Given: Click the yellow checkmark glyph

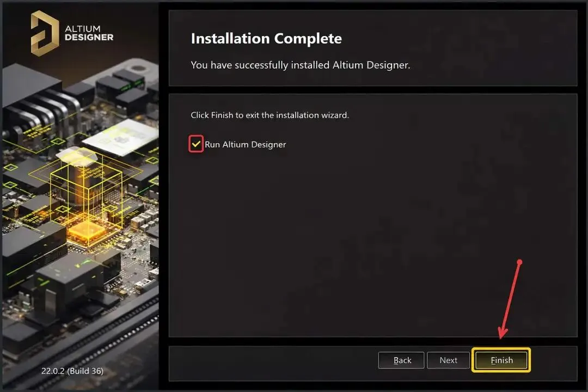Looking at the screenshot, I should point(196,144).
